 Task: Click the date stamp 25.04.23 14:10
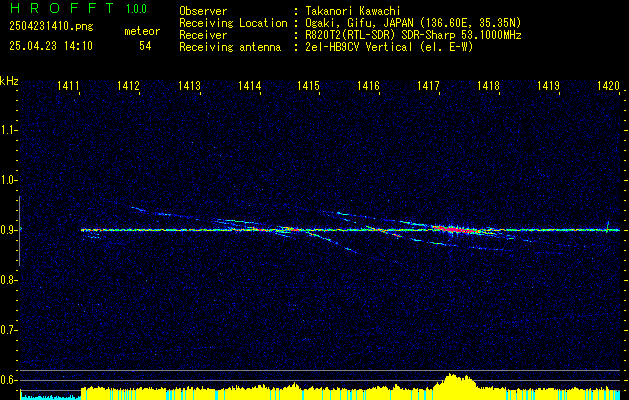point(51,46)
